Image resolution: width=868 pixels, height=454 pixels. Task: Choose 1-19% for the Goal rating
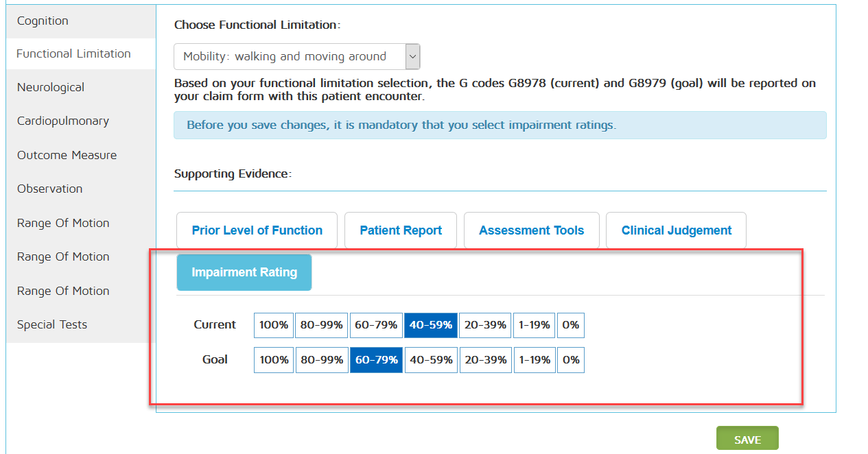click(x=534, y=360)
